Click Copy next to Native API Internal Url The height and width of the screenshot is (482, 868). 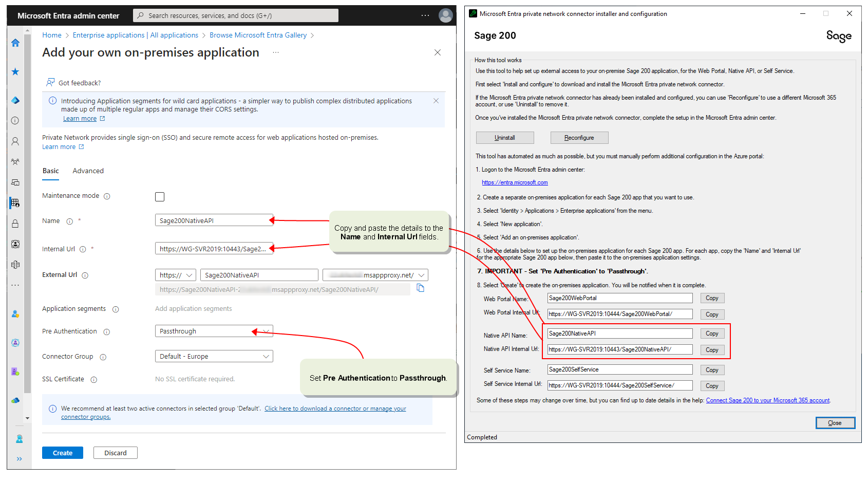(x=712, y=349)
